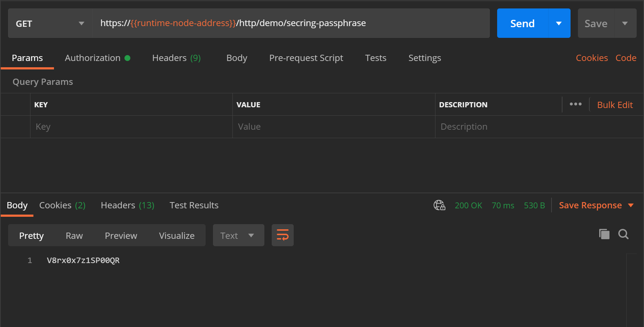The height and width of the screenshot is (327, 644).
Task: Click the request URL input field
Action: [x=291, y=23]
